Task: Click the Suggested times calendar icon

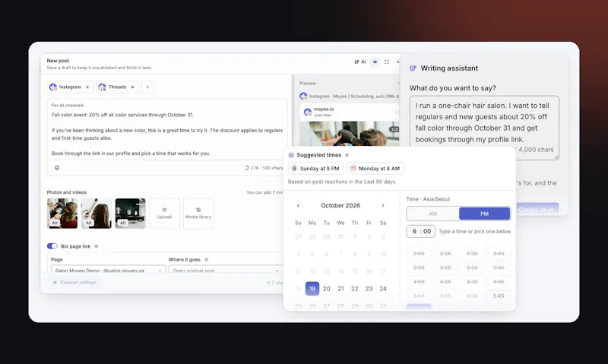Action: (291, 155)
